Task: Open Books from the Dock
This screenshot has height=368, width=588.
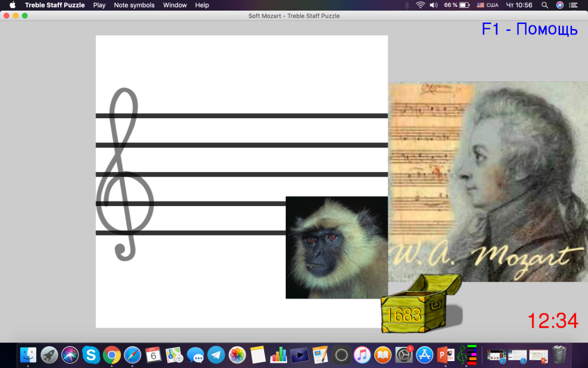Action: 383,354
